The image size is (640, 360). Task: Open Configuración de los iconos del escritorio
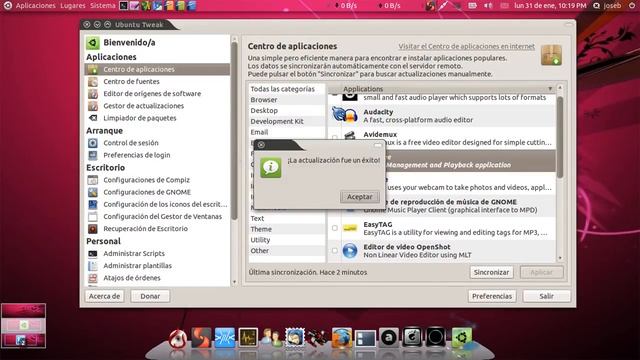coord(165,204)
